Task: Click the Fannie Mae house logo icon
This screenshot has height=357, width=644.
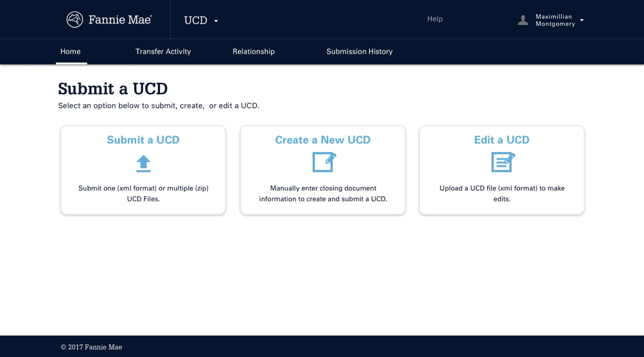Action: (74, 20)
